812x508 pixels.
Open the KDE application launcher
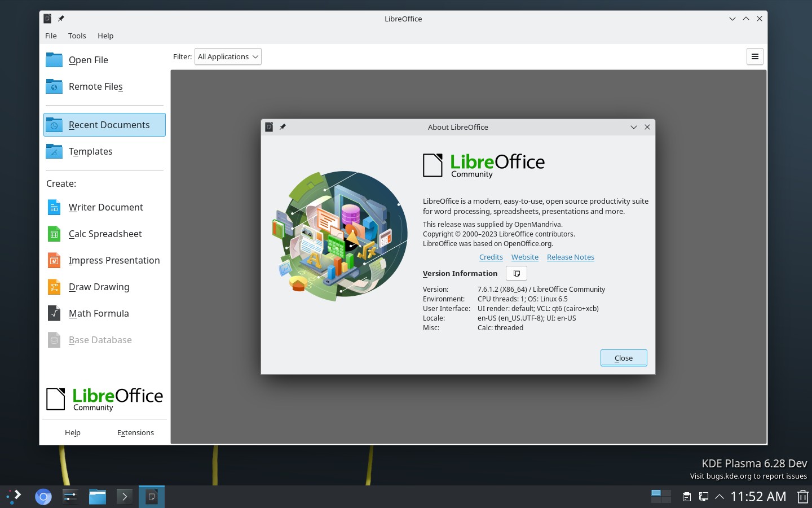point(14,497)
